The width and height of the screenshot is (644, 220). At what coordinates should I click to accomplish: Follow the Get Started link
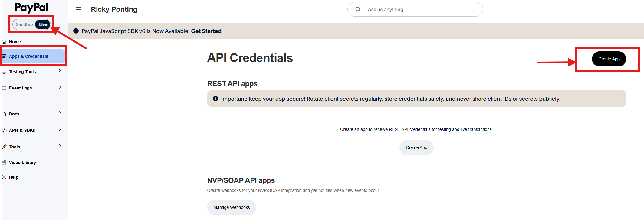(206, 31)
